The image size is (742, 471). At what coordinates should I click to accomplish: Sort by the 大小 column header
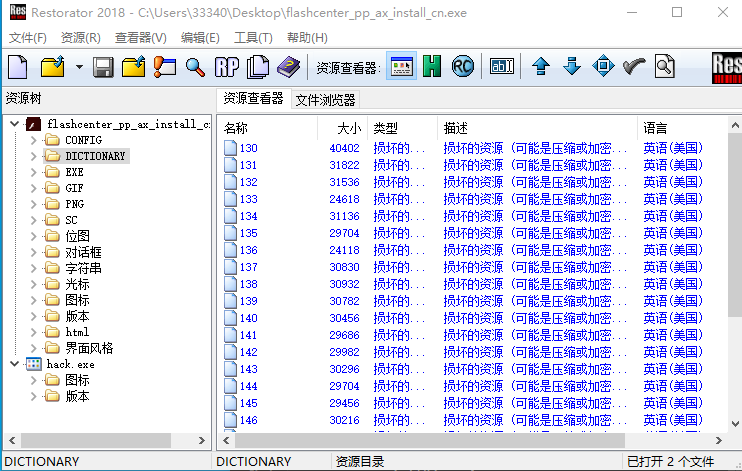point(342,128)
